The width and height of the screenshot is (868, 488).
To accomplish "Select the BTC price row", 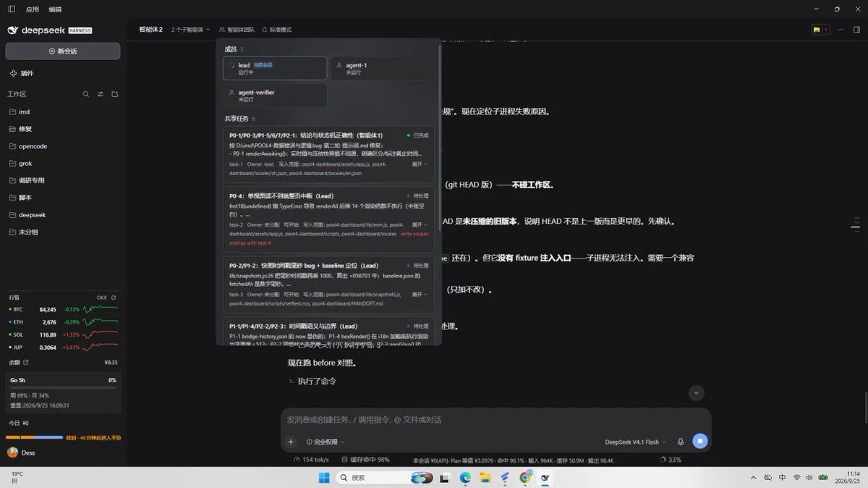I will (x=63, y=309).
